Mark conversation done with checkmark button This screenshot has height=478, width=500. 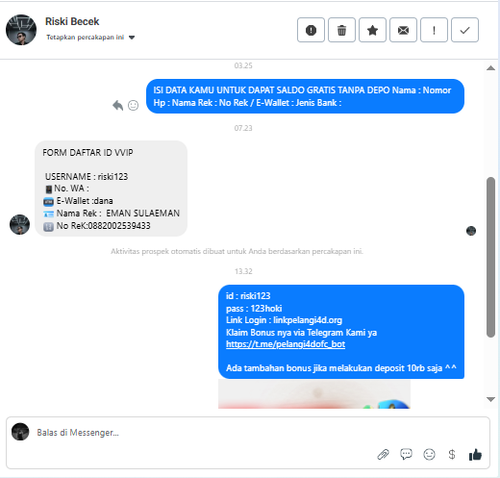tap(465, 30)
